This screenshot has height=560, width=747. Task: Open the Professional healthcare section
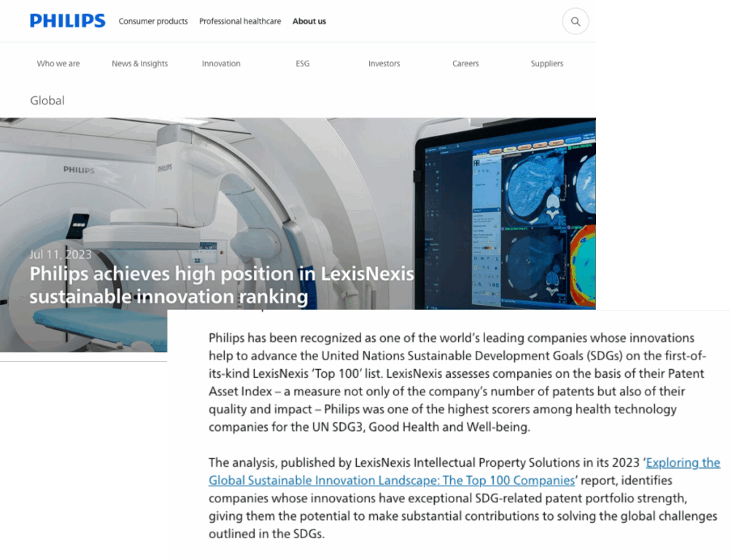[x=240, y=21]
